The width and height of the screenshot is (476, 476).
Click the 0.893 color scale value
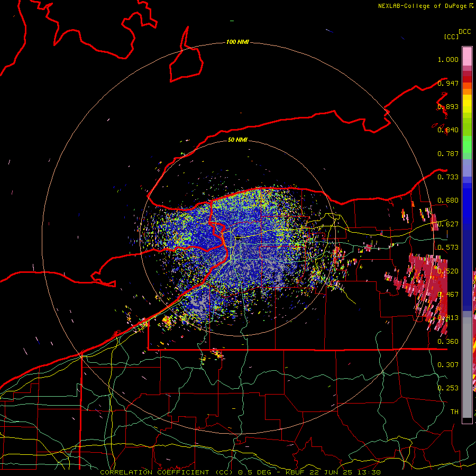point(448,106)
